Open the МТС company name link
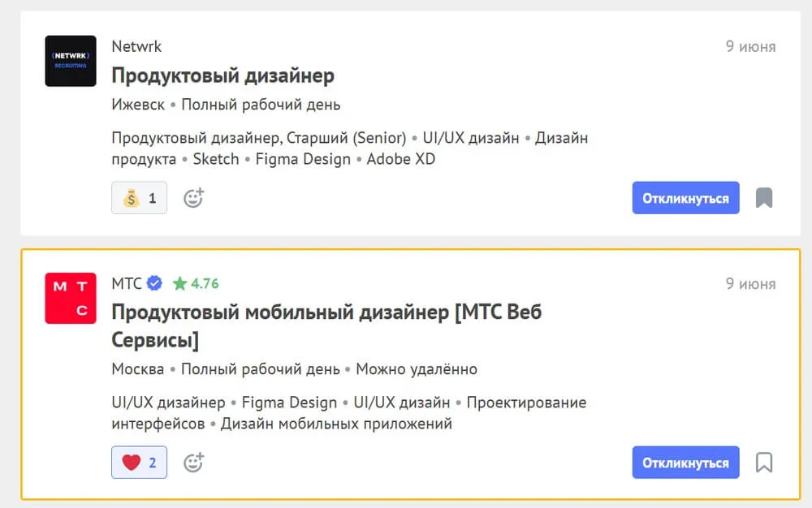Screen dimensions: 812x508 coord(127,283)
